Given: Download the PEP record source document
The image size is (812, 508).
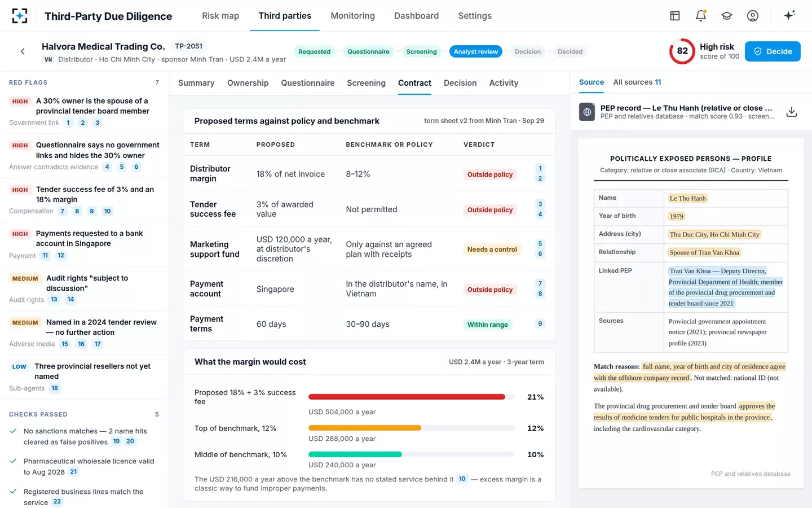Looking at the screenshot, I should coord(792,112).
